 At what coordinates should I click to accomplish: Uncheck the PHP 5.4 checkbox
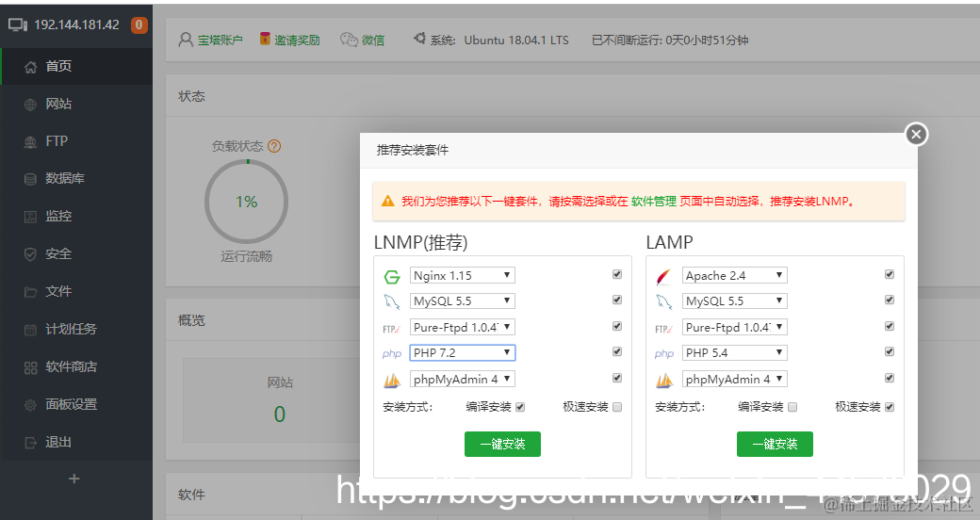[x=890, y=352]
